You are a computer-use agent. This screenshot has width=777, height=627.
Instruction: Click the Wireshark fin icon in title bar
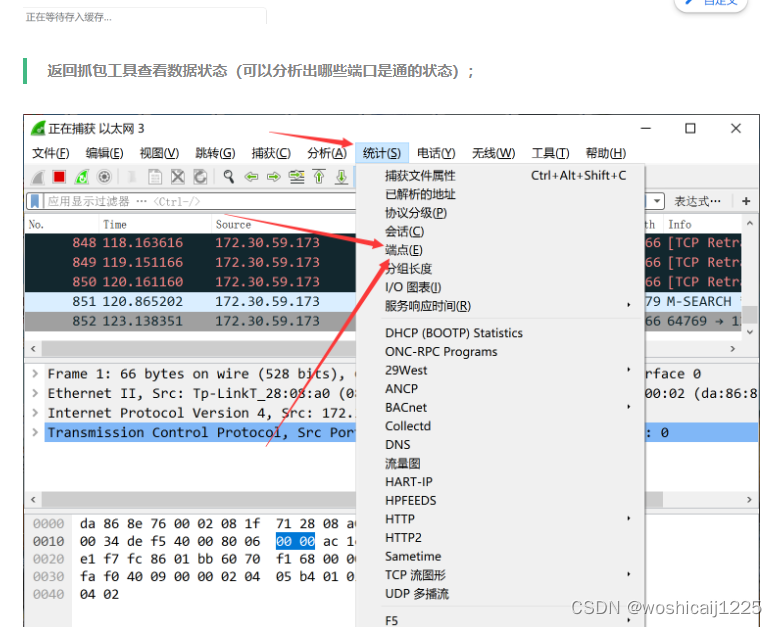pos(38,128)
